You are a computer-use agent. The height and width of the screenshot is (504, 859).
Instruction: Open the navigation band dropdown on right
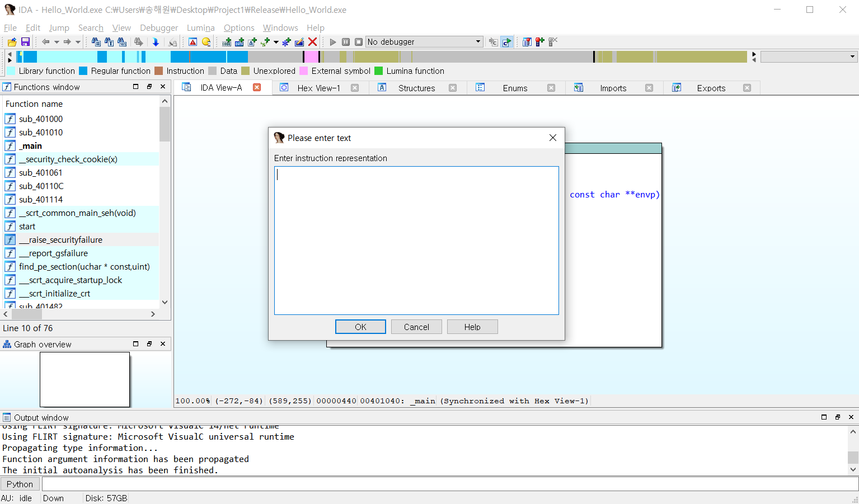pos(809,56)
